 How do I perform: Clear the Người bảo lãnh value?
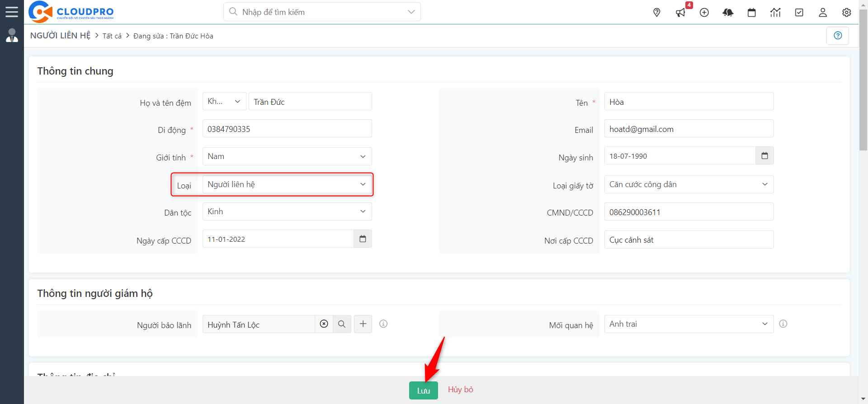(x=324, y=324)
